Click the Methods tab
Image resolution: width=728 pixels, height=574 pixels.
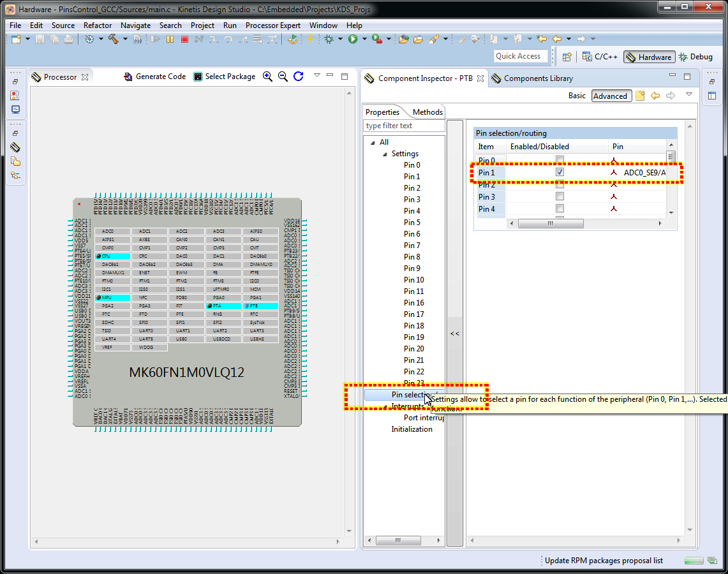coord(427,112)
